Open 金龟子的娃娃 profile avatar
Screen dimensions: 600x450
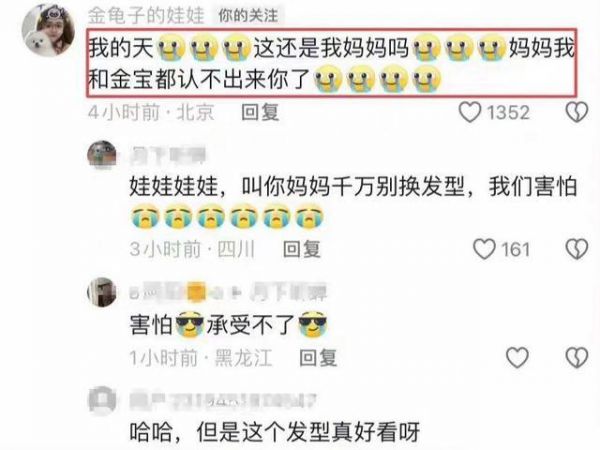(x=48, y=31)
